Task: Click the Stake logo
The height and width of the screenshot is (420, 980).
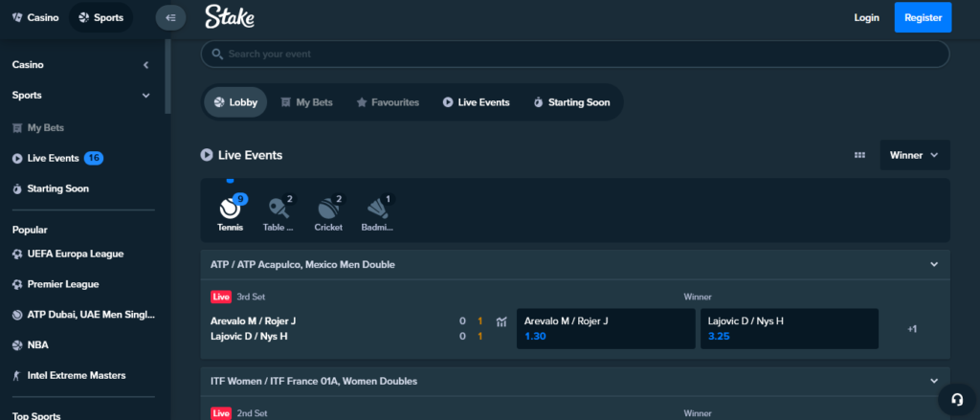Action: 230,17
